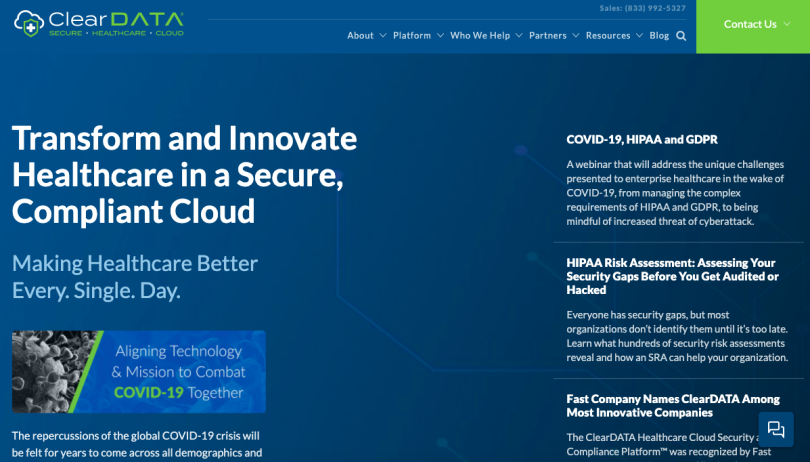The height and width of the screenshot is (462, 810).
Task: Go to the Blog page
Action: 659,36
